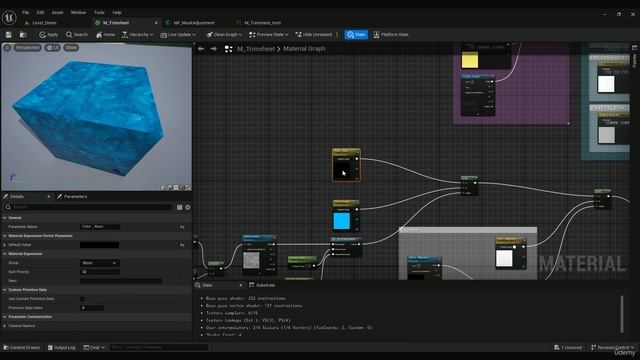Navigate forward in graph history
This screenshot has width=640, height=360.
213,49
